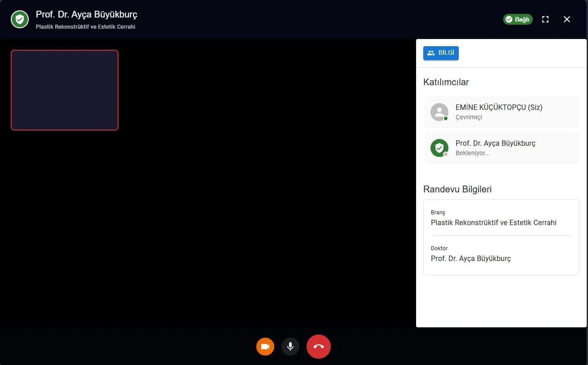This screenshot has width=588, height=365.
Task: Turn off the camera with the orange button
Action: tap(265, 347)
